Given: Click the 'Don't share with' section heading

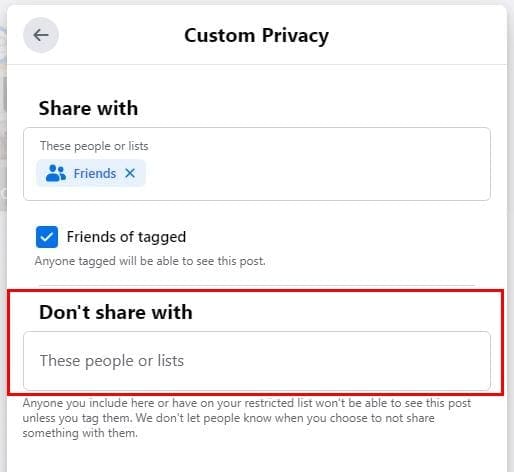Looking at the screenshot, I should coord(116,312).
